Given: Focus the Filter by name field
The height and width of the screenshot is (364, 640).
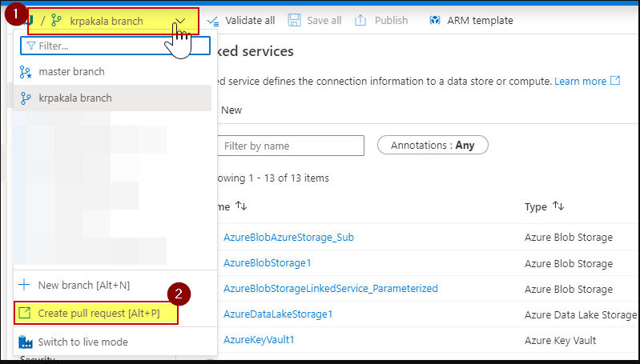Looking at the screenshot, I should (x=291, y=146).
